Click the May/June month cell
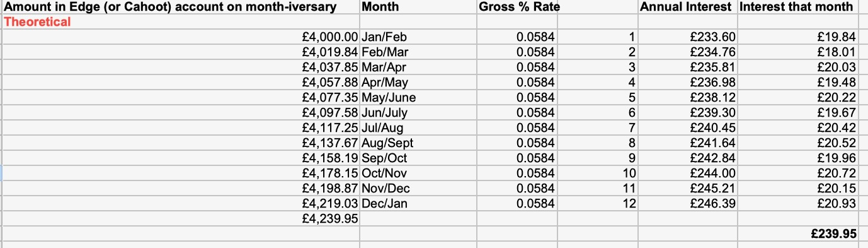The image size is (868, 248). pyautogui.click(x=418, y=98)
